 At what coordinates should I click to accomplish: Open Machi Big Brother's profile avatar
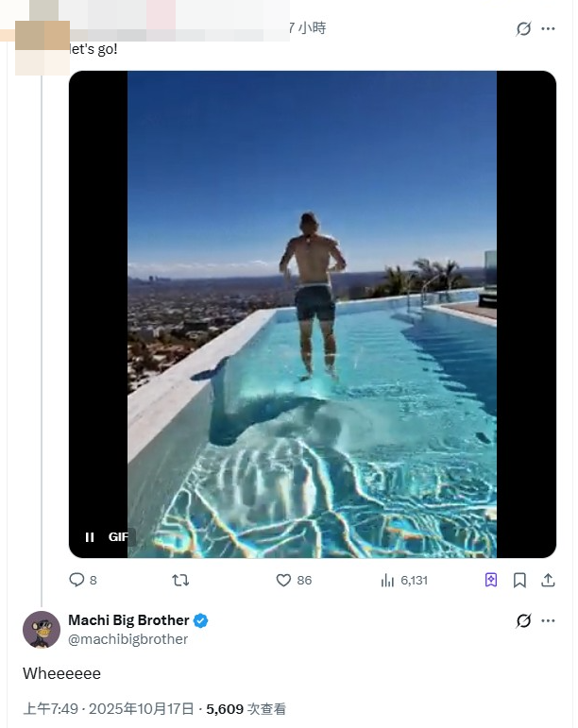pos(42,630)
